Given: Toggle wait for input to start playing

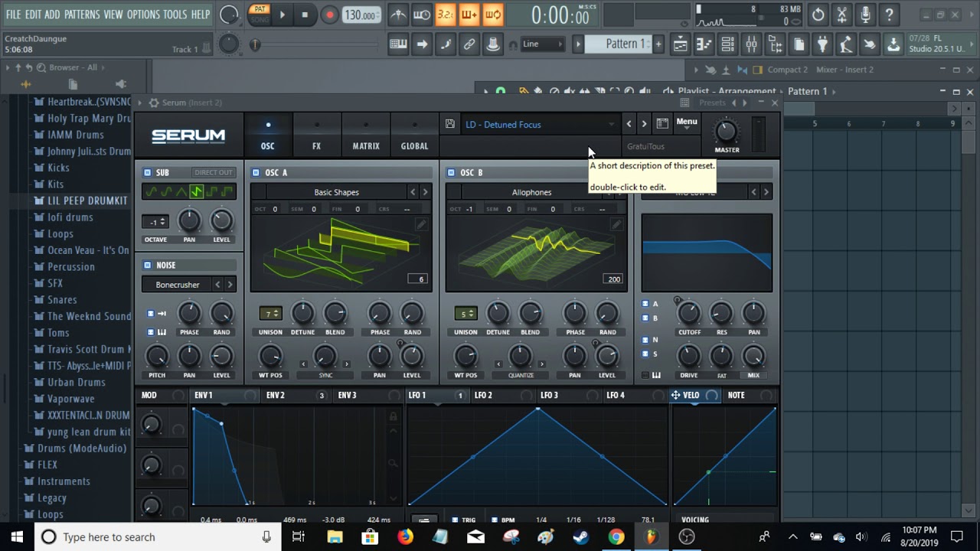Looking at the screenshot, I should [422, 15].
